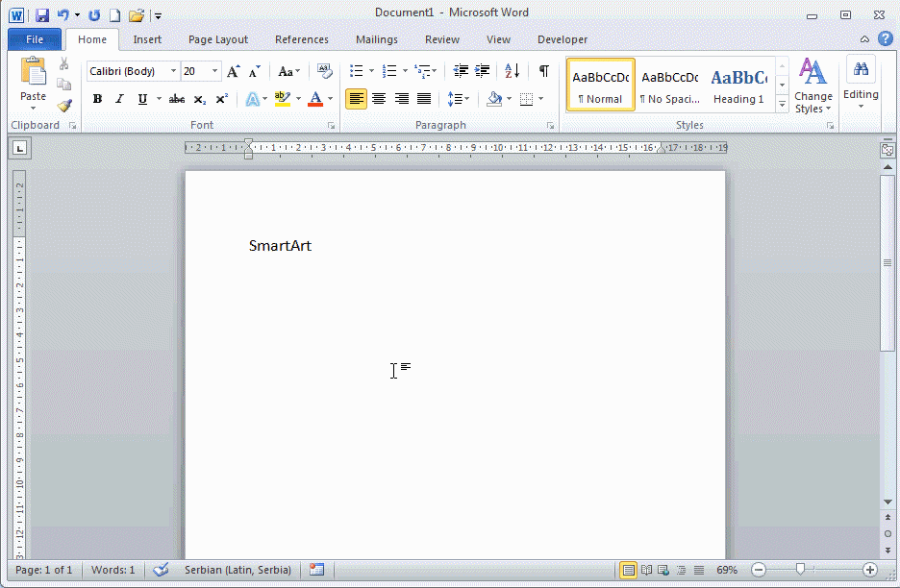
Task: Click the Change Styles button
Action: pyautogui.click(x=813, y=86)
